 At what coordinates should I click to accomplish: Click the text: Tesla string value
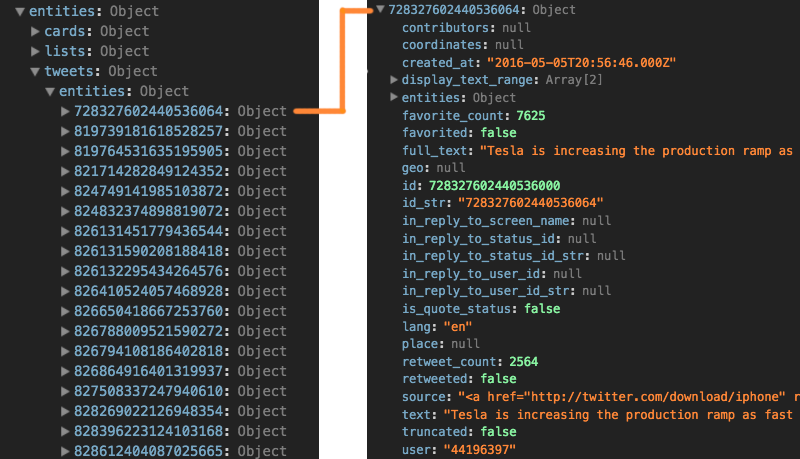(x=618, y=415)
